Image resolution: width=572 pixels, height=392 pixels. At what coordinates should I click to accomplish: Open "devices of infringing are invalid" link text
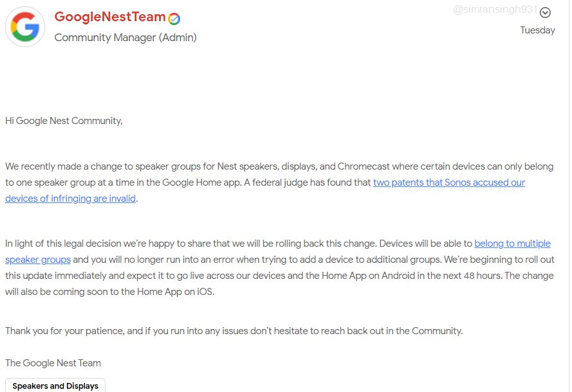[x=70, y=199]
